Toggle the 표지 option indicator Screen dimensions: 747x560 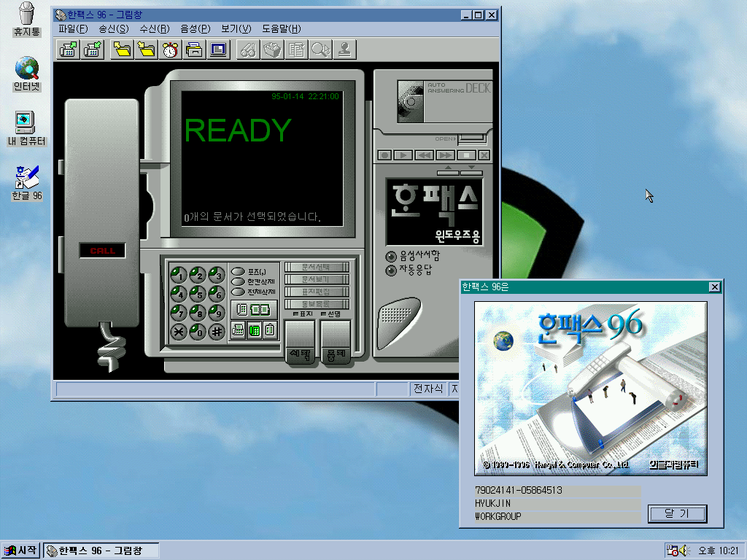(295, 314)
